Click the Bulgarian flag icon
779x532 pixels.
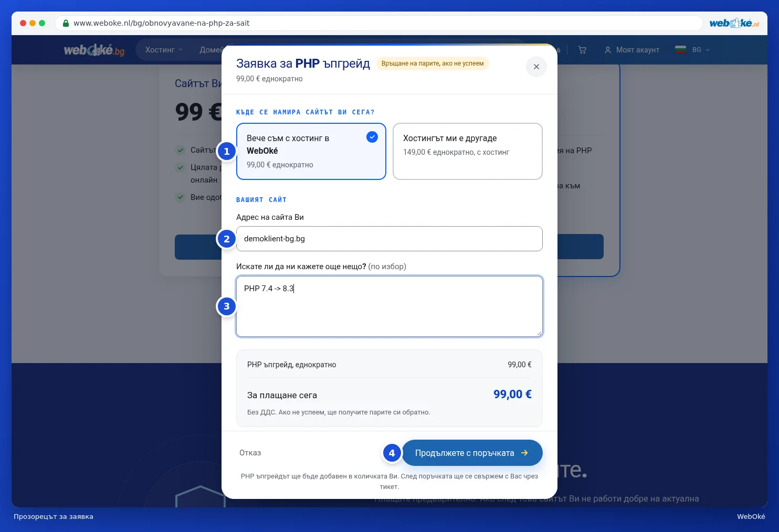click(680, 50)
